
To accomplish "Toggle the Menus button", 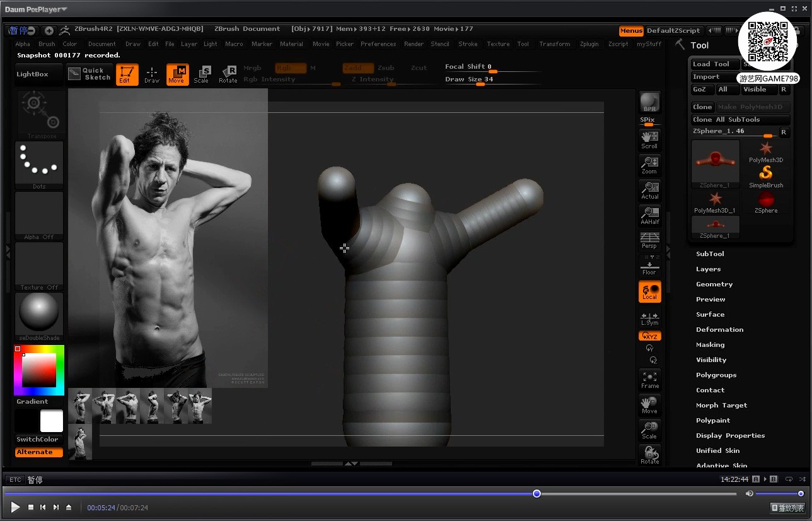I will point(631,30).
